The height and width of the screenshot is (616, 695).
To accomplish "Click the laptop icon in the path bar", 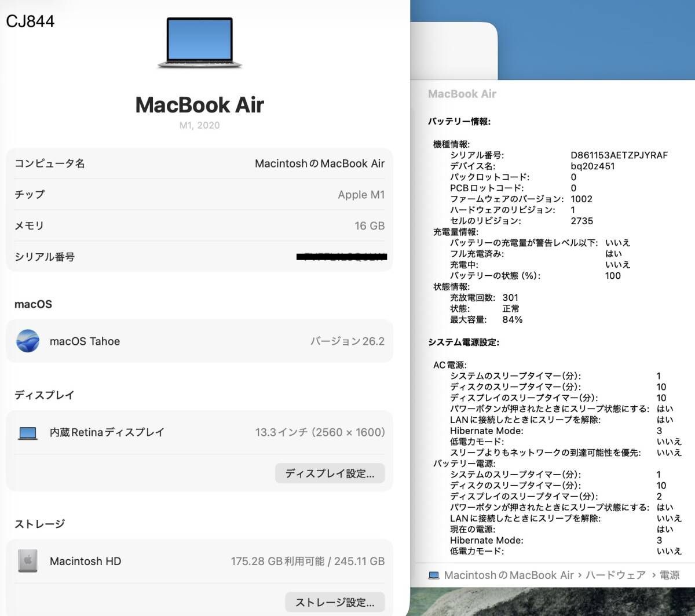I will (x=434, y=575).
